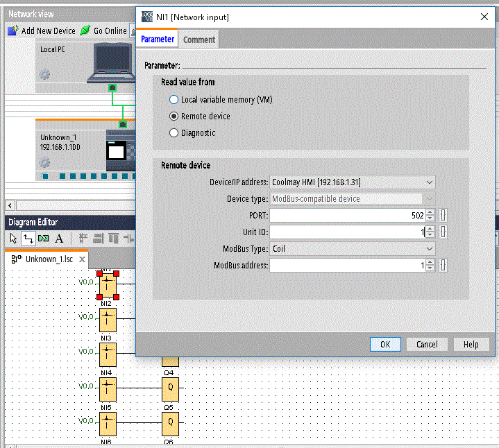Select the Q5 output block

(171, 424)
